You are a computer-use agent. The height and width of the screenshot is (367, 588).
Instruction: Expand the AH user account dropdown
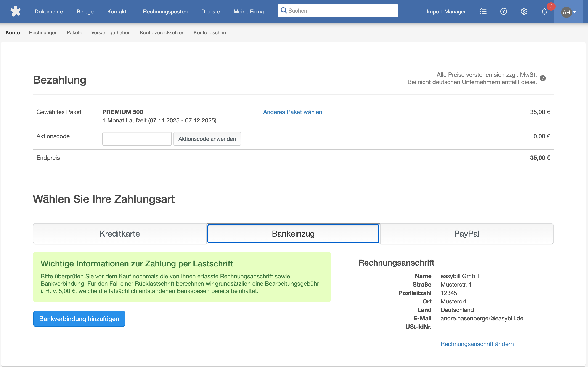pyautogui.click(x=569, y=12)
